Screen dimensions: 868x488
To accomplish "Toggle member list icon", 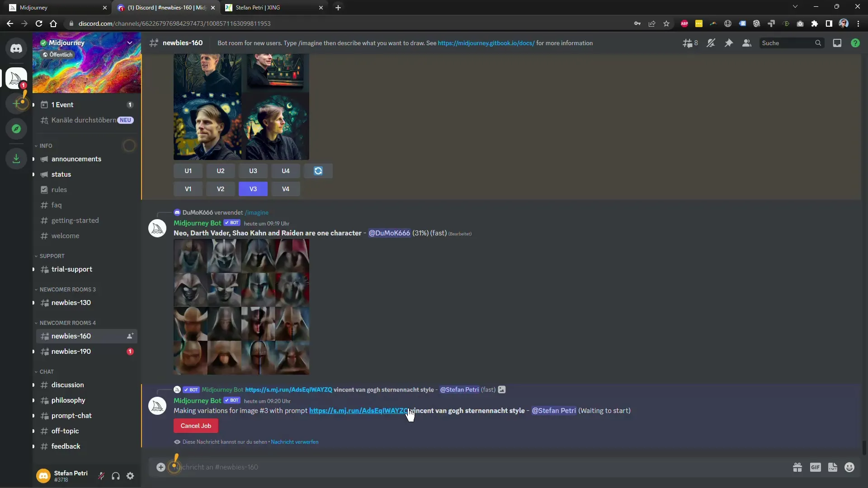I will coord(747,43).
